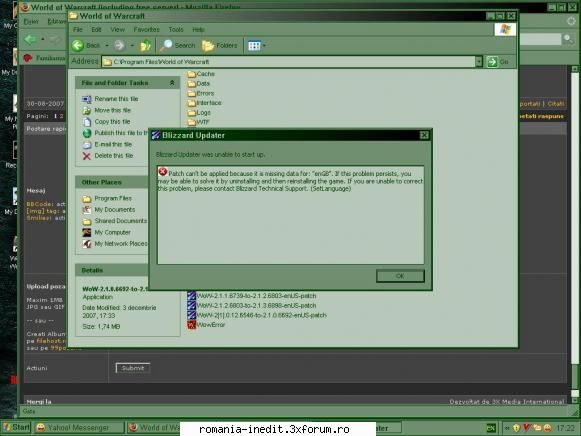Toggle the Folders pane button
Viewport: 581px width, 436px height.
220,46
